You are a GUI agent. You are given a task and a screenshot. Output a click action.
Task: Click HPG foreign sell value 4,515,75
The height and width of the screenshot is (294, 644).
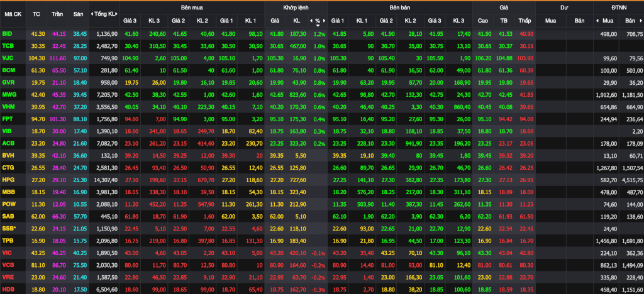[633, 180]
